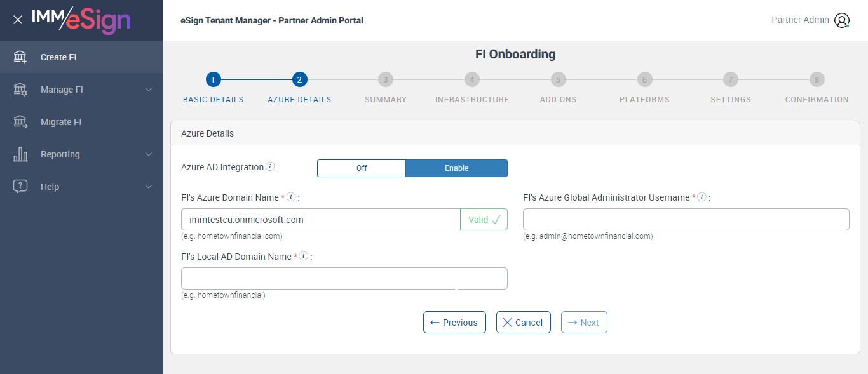
Task: Click the Create FI bank icon
Action: (20, 57)
